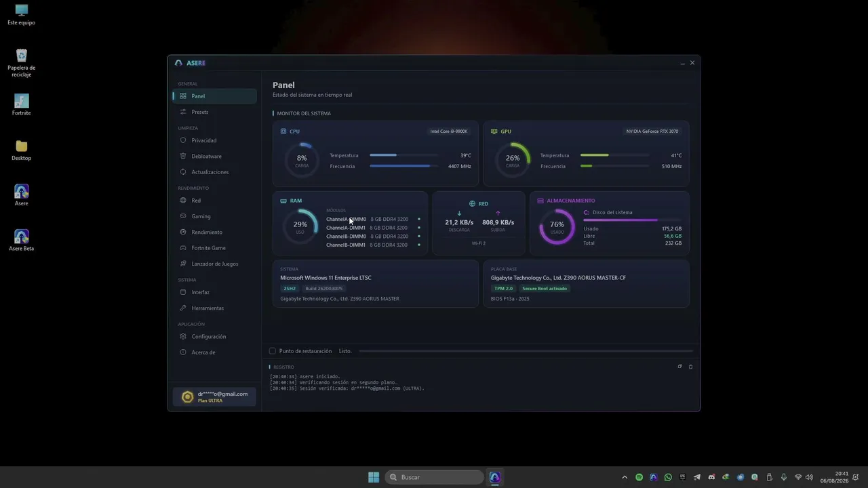This screenshot has width=868, height=488.
Task: Clear the Registro log with the trash icon
Action: [690, 367]
